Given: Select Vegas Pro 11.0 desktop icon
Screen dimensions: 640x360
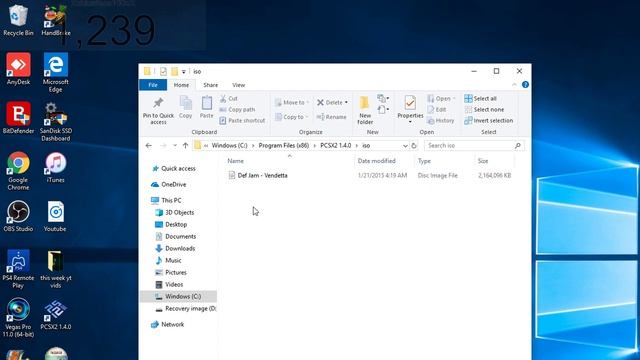Looking at the screenshot, I should pyautogui.click(x=18, y=318).
